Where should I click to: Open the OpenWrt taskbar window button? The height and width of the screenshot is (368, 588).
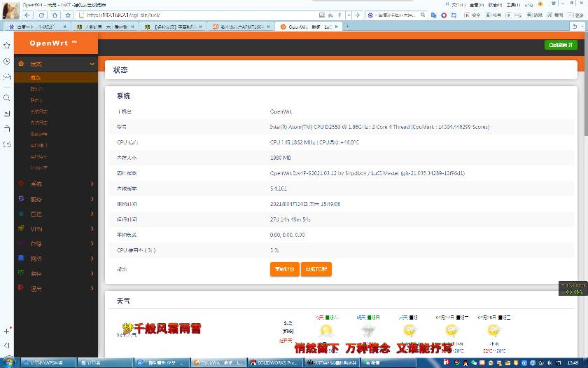pos(218,363)
